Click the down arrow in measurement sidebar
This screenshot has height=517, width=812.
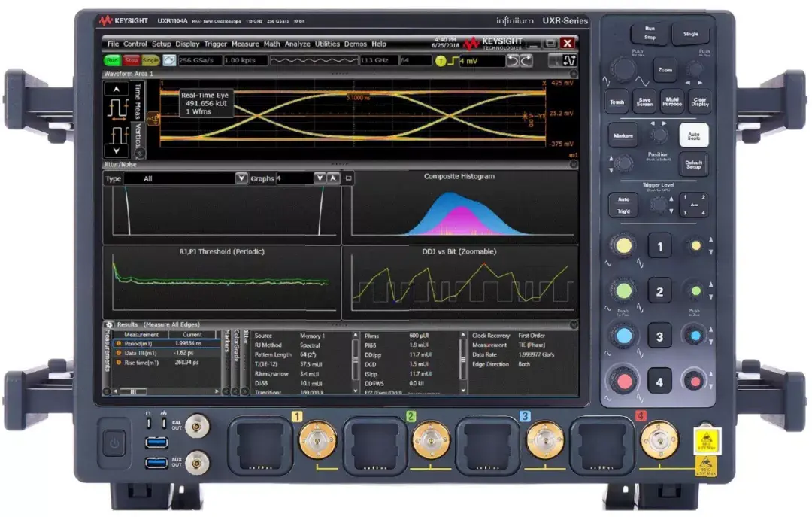click(117, 151)
